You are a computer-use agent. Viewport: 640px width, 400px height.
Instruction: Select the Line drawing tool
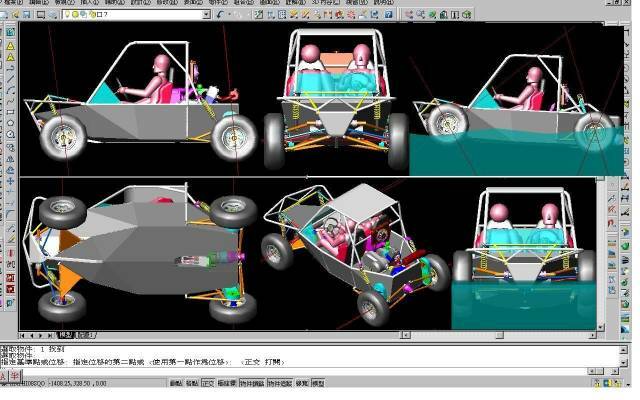click(10, 79)
